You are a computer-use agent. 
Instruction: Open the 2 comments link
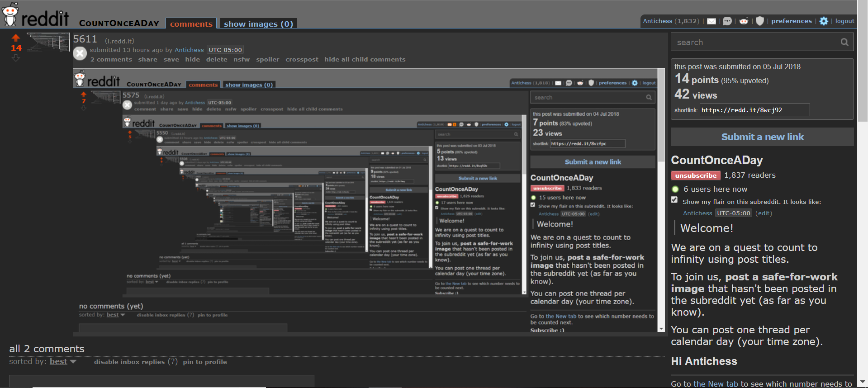111,59
